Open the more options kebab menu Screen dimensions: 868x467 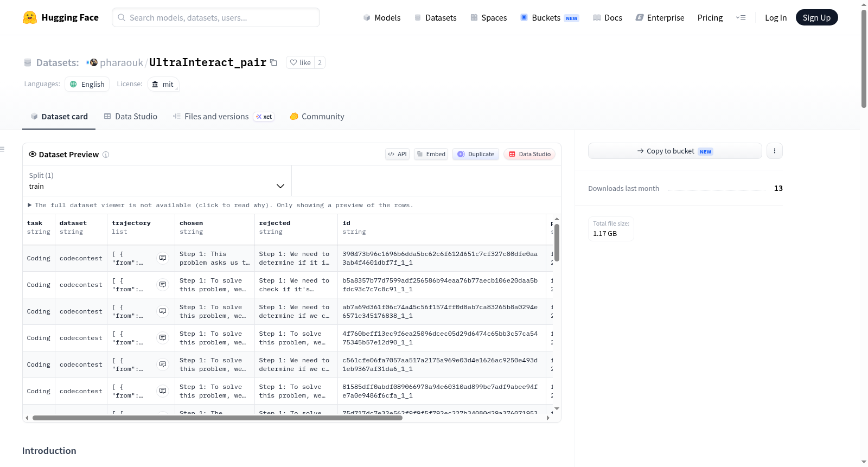click(775, 151)
